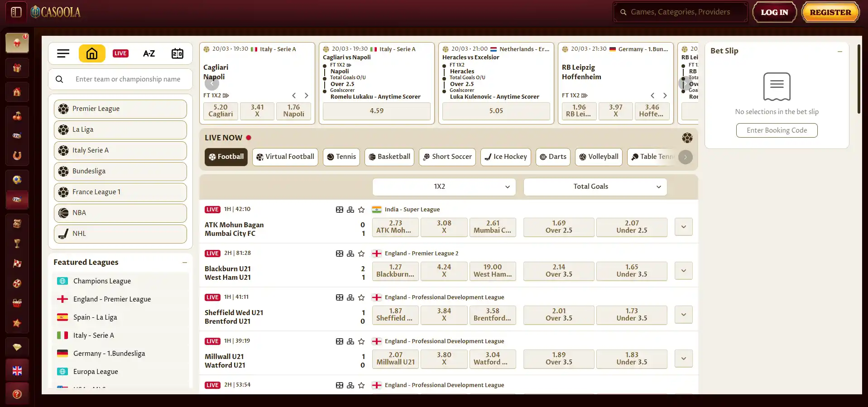Favorite the Sheffield Wed U21 match star
The height and width of the screenshot is (407, 868).
[361, 297]
